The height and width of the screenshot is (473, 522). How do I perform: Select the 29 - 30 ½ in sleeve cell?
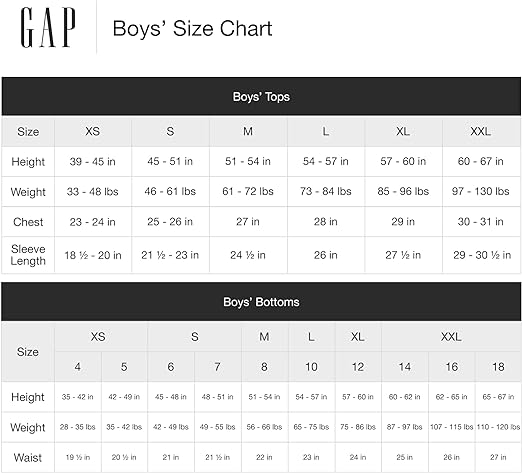click(x=482, y=255)
